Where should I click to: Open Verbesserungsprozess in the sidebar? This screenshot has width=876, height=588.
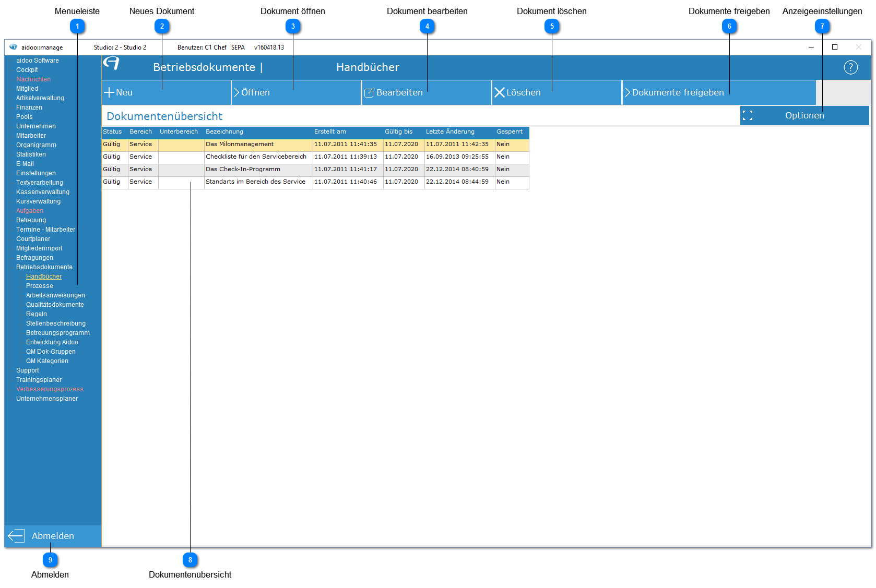[50, 389]
